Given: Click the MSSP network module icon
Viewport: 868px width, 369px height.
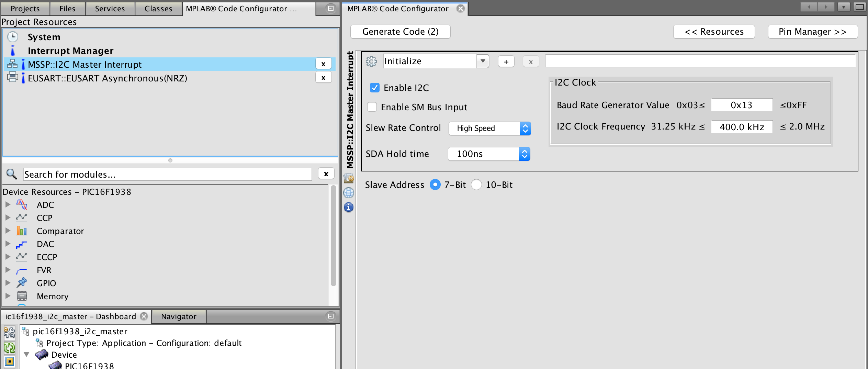Looking at the screenshot, I should tap(12, 64).
